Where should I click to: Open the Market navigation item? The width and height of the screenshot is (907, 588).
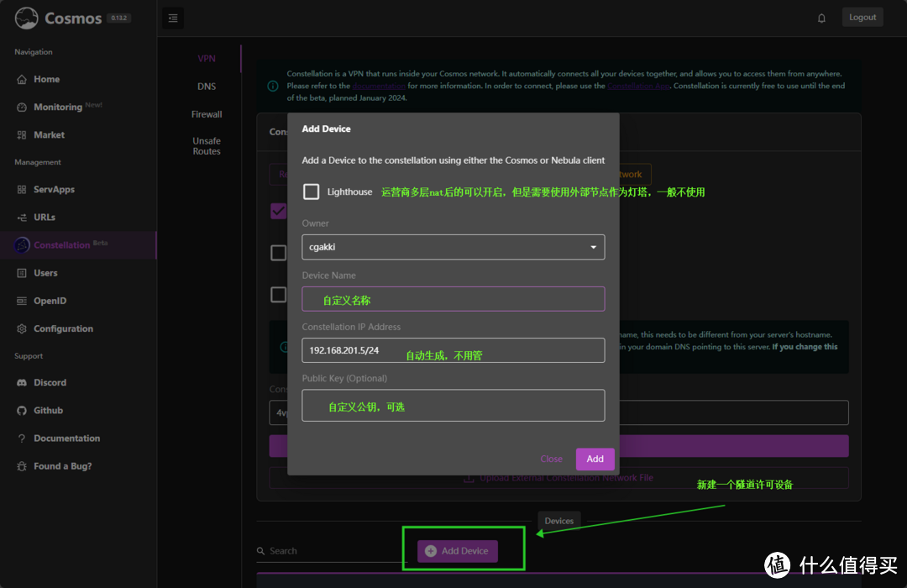click(78, 135)
